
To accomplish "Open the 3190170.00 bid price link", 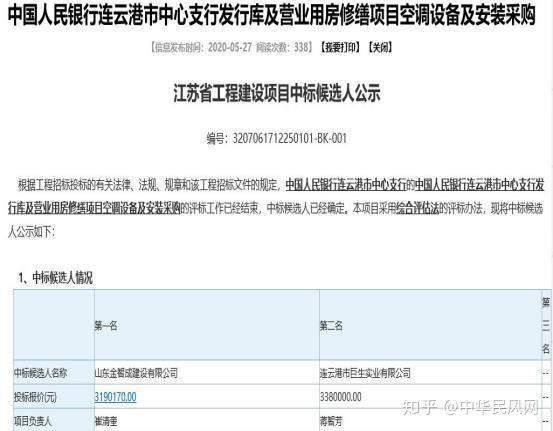I will pyautogui.click(x=115, y=397).
